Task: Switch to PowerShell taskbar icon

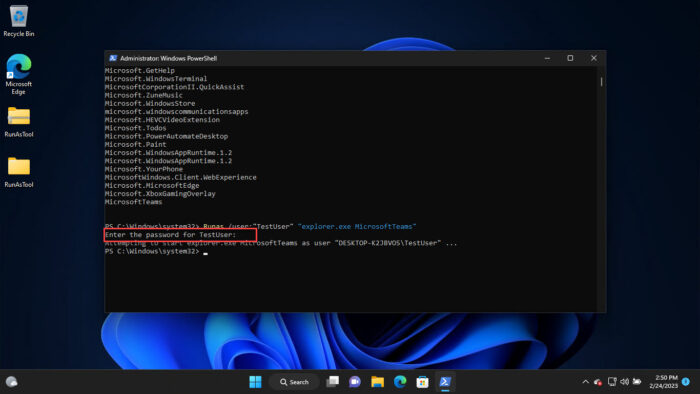Action: click(x=445, y=382)
